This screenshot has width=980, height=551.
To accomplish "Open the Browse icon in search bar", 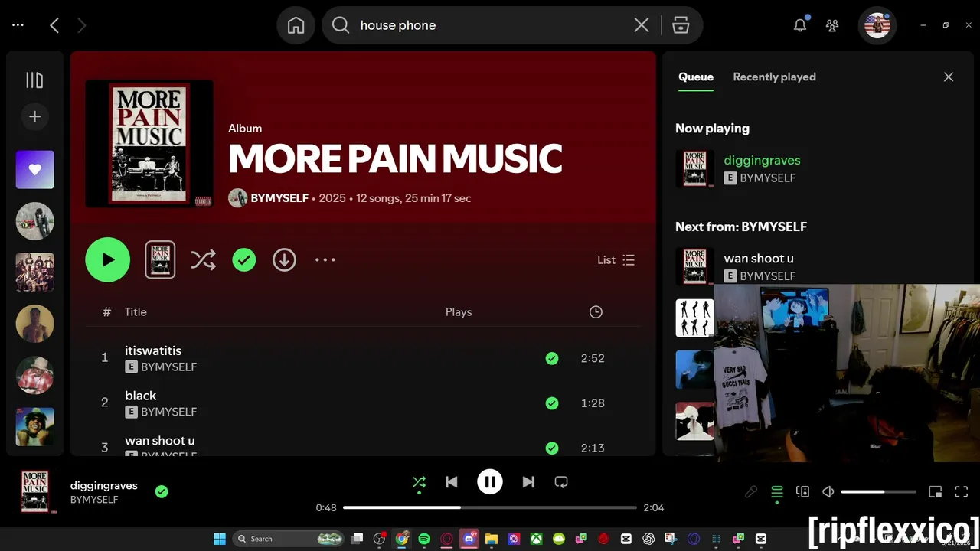I will point(681,25).
